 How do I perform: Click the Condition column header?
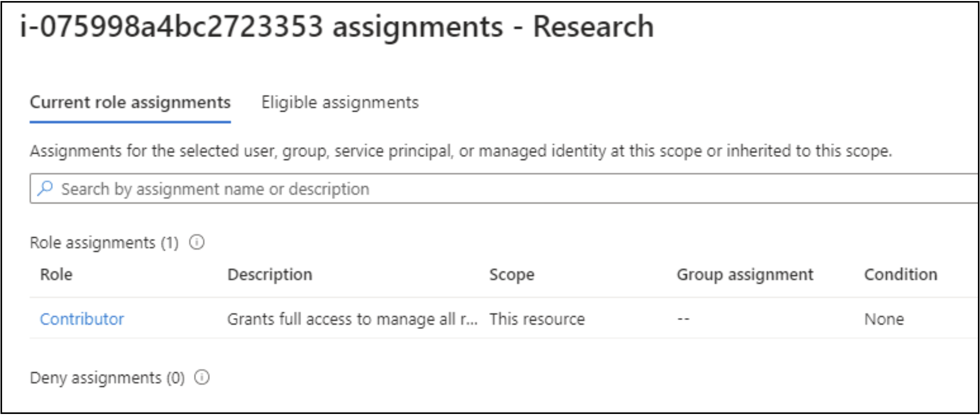pos(900,274)
